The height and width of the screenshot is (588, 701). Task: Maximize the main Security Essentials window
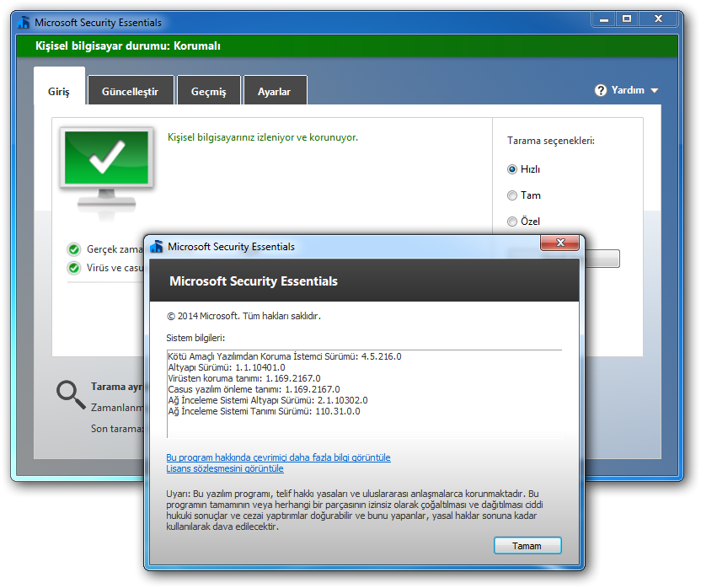pos(627,19)
